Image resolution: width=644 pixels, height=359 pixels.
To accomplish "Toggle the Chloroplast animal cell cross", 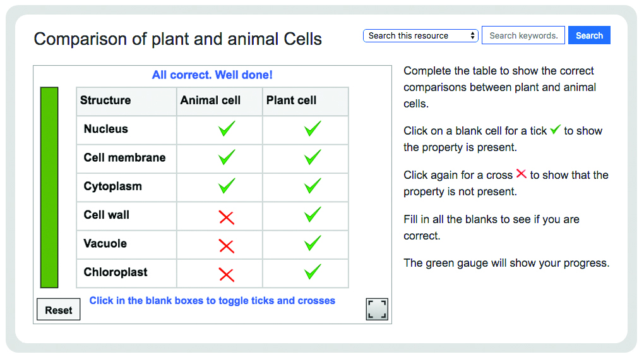I will (x=226, y=275).
